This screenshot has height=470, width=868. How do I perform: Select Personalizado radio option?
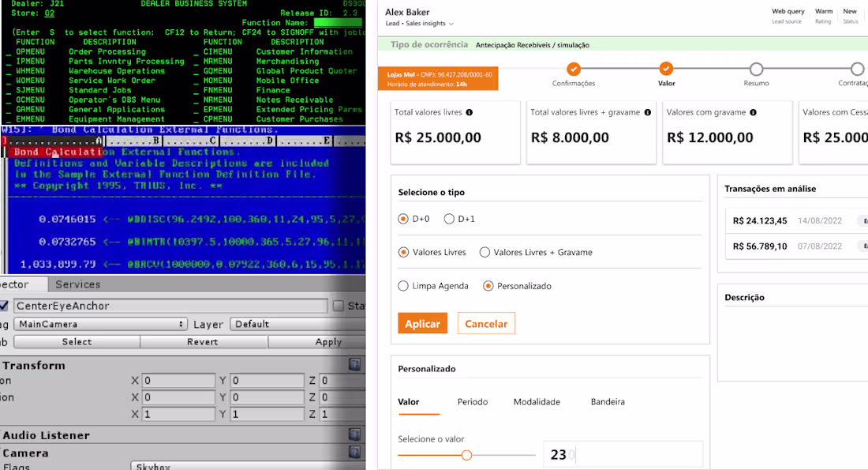click(488, 286)
